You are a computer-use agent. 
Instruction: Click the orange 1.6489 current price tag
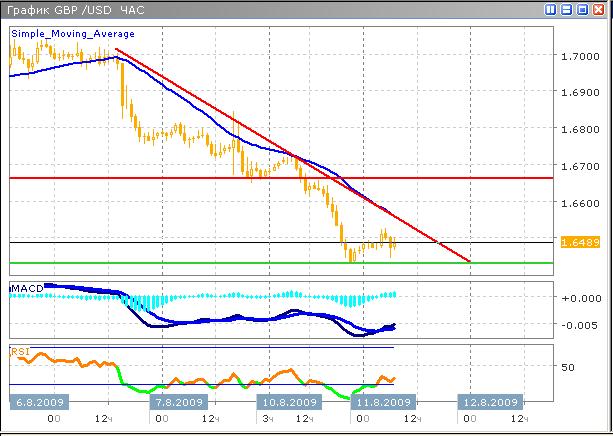click(x=580, y=242)
